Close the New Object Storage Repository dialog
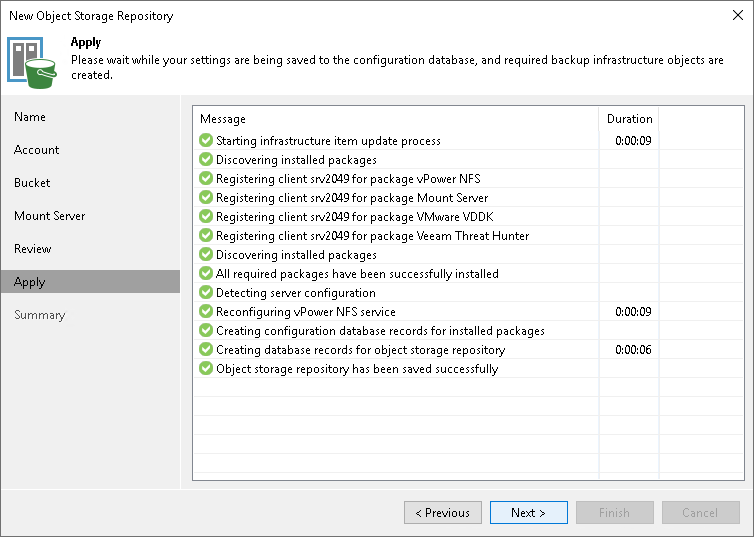 [x=738, y=15]
